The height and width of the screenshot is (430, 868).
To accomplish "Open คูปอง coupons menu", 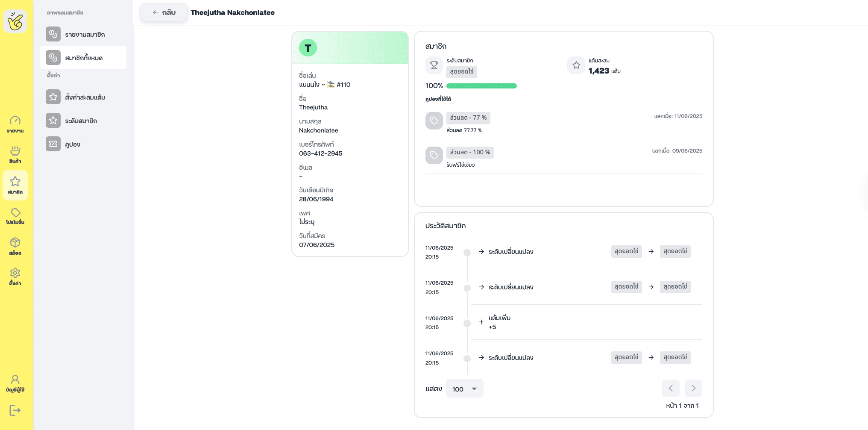I will tap(83, 144).
